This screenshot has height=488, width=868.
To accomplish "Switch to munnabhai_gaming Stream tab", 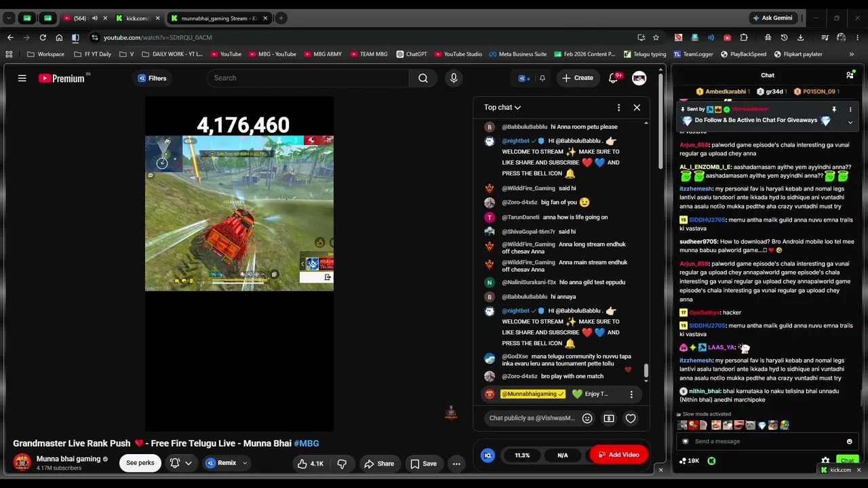I will tap(218, 18).
